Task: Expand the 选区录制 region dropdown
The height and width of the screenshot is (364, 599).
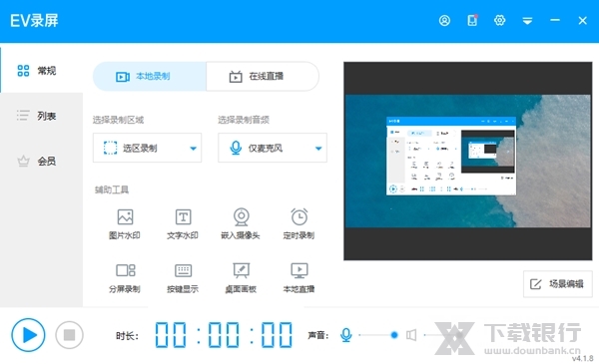Action: tap(147, 148)
